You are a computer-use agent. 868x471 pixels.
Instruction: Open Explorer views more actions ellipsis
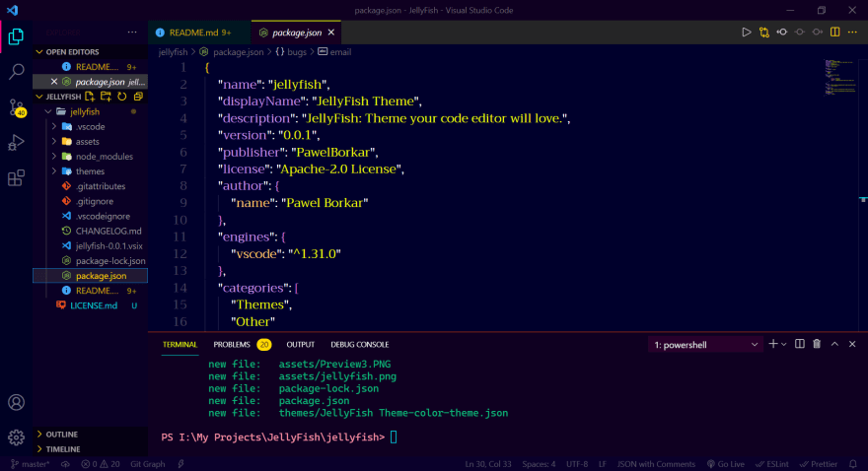click(132, 33)
